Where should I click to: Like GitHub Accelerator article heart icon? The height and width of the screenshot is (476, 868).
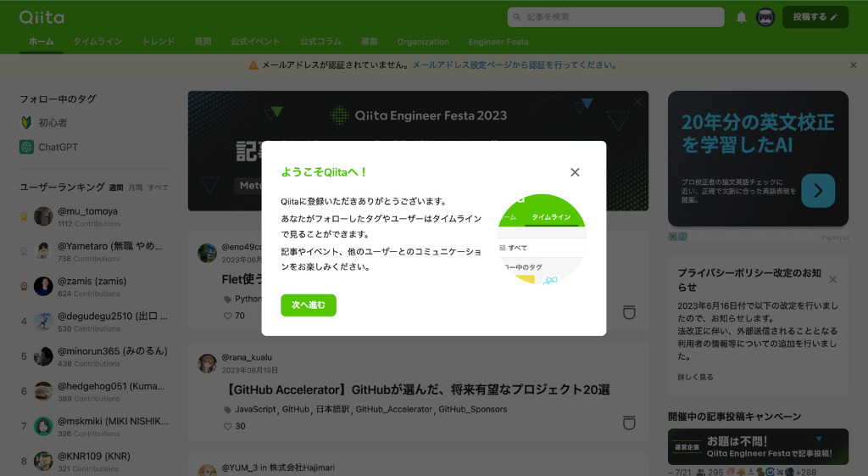coord(227,426)
